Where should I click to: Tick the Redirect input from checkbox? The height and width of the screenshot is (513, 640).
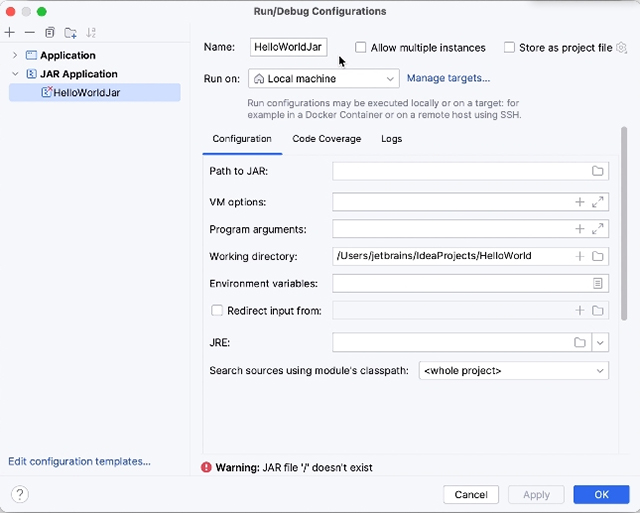tap(217, 311)
